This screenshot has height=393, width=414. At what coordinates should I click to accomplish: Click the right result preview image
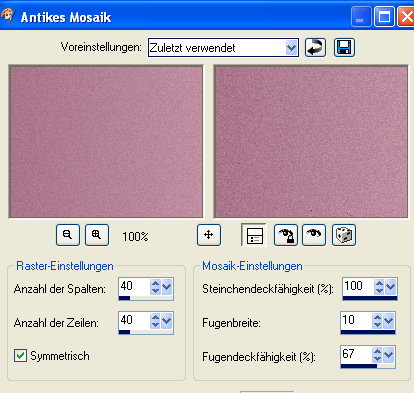[x=311, y=142]
